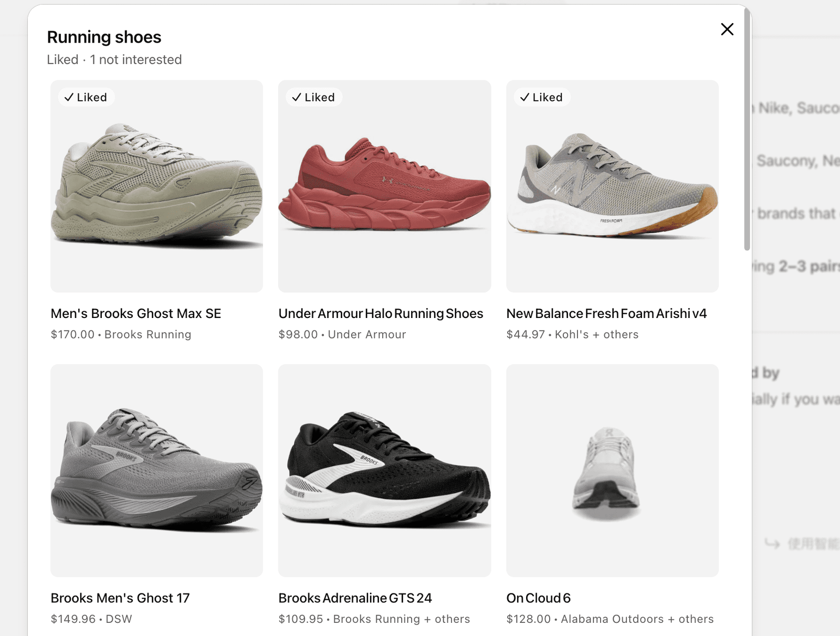This screenshot has height=636, width=840.
Task: Open Under Armour Halo Running Shoes title link
Action: pyautogui.click(x=381, y=314)
